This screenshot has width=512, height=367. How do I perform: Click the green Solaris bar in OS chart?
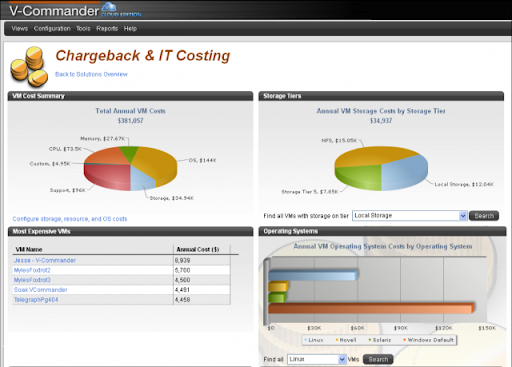coord(277,297)
